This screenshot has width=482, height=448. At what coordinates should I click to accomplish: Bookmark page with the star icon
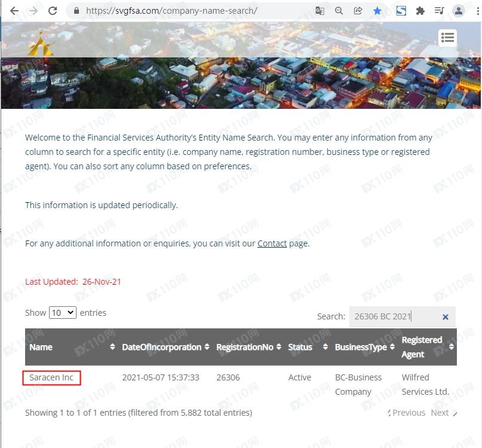click(x=377, y=11)
